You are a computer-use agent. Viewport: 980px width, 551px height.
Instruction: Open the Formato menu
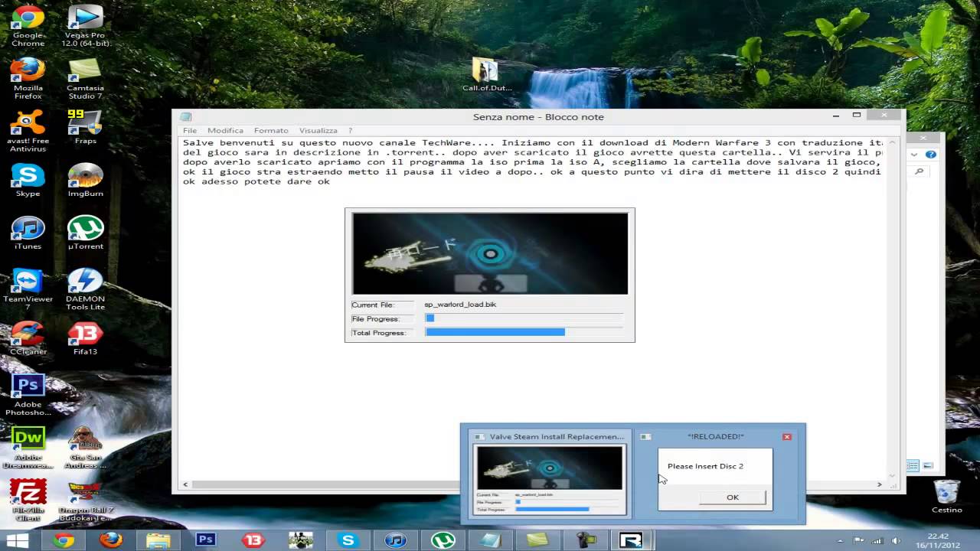point(271,131)
